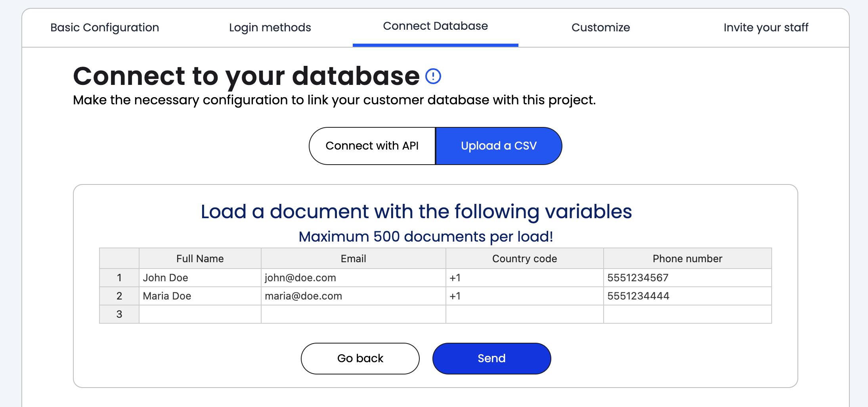
Task: Click the empty Full Name cell in row 3
Action: (200, 314)
